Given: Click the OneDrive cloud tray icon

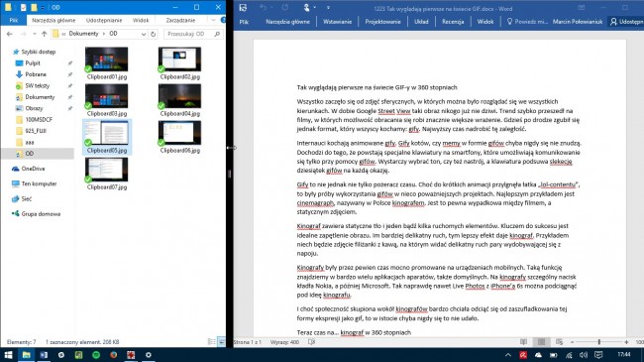Looking at the screenshot, I should tap(538, 355).
